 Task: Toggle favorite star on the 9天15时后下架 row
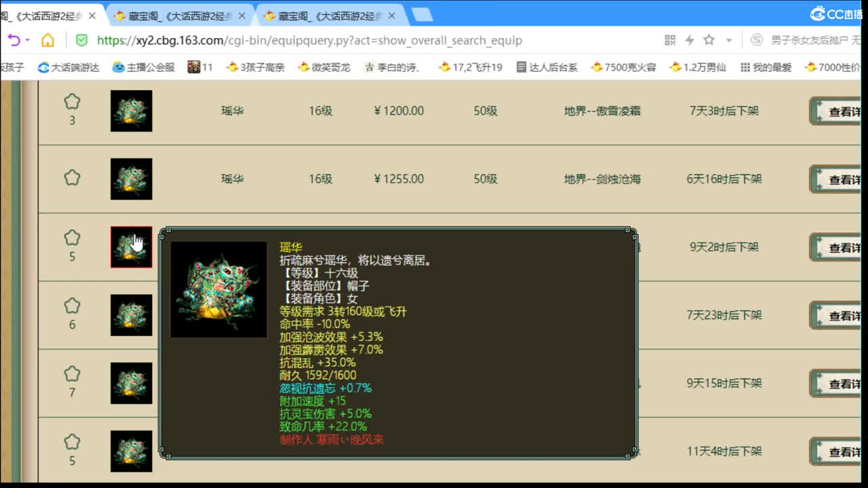click(72, 374)
